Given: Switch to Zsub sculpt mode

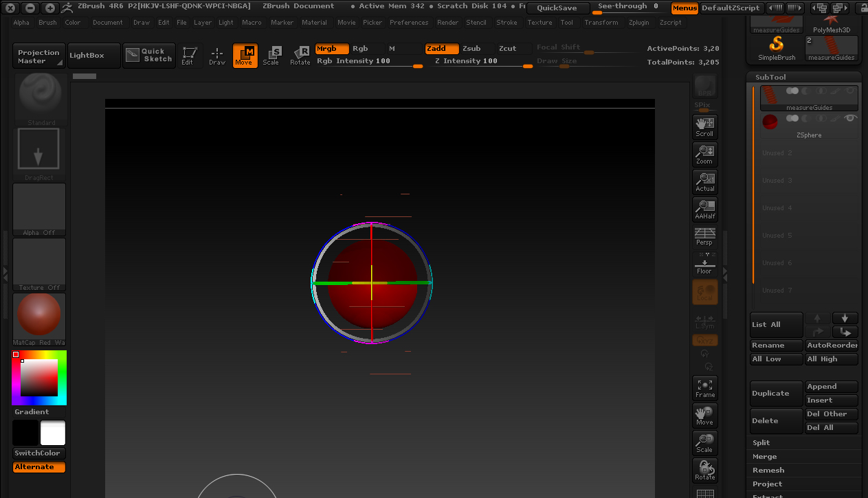Looking at the screenshot, I should pos(477,49).
